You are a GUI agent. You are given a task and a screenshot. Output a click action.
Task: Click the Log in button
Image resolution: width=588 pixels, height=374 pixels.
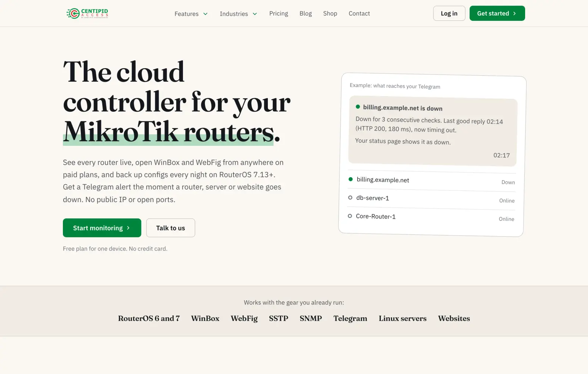(x=449, y=13)
